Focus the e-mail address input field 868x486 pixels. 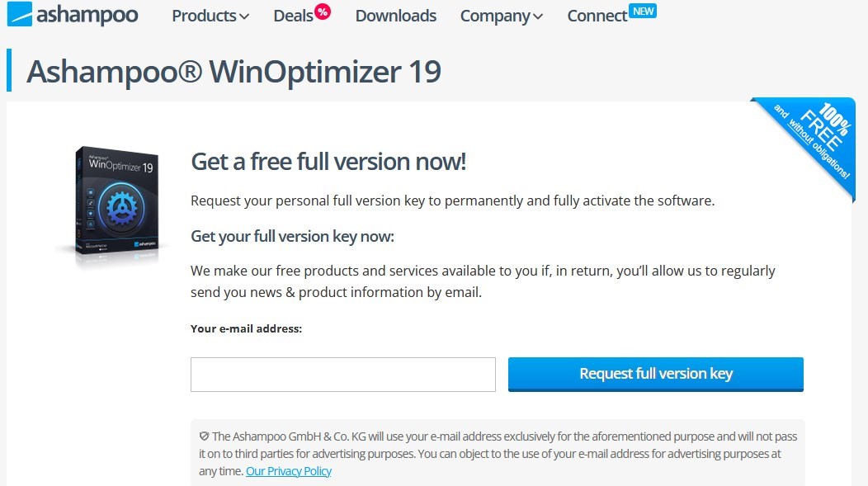342,374
